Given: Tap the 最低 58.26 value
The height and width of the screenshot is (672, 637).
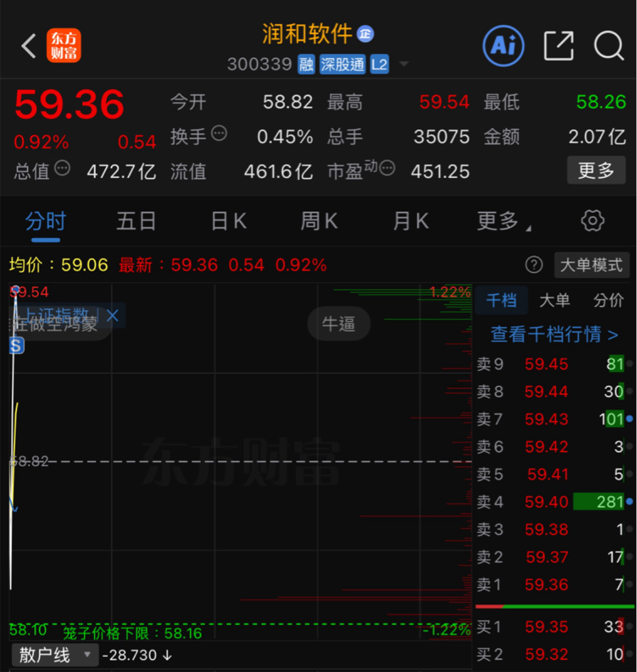Looking at the screenshot, I should click(x=601, y=102).
